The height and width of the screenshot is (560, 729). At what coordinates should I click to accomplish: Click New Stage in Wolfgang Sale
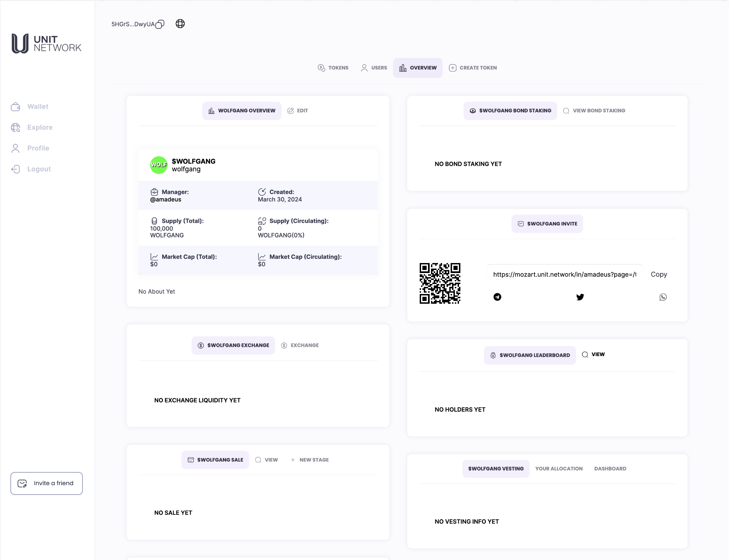point(309,460)
